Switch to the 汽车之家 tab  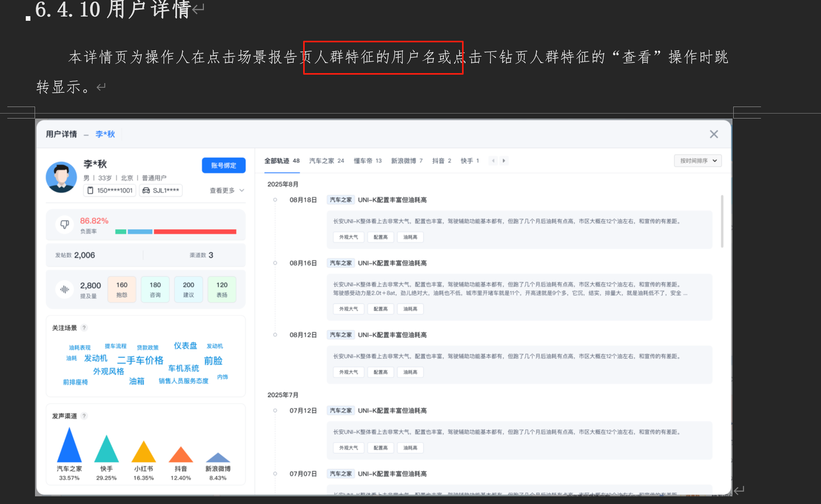(326, 161)
